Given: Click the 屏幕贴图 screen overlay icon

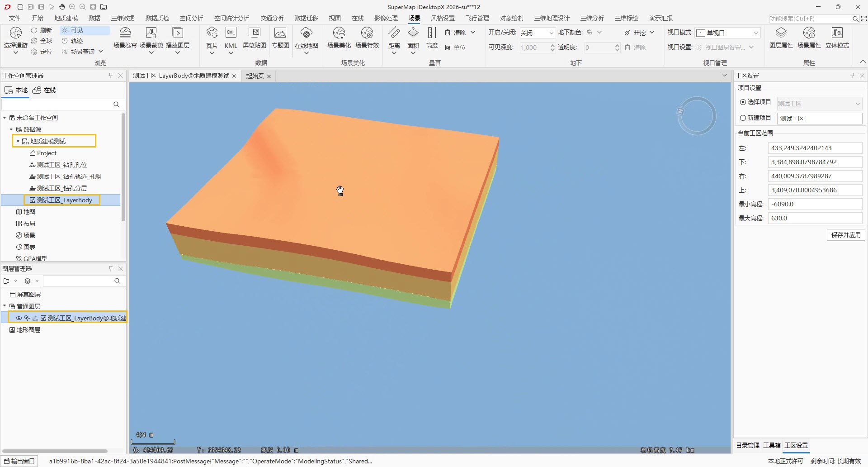Looking at the screenshot, I should tap(255, 33).
